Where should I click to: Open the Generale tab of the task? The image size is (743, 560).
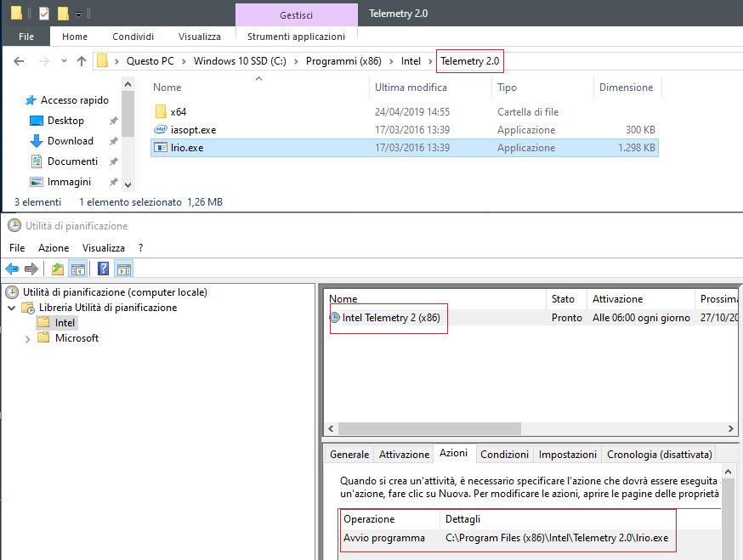coord(349,455)
